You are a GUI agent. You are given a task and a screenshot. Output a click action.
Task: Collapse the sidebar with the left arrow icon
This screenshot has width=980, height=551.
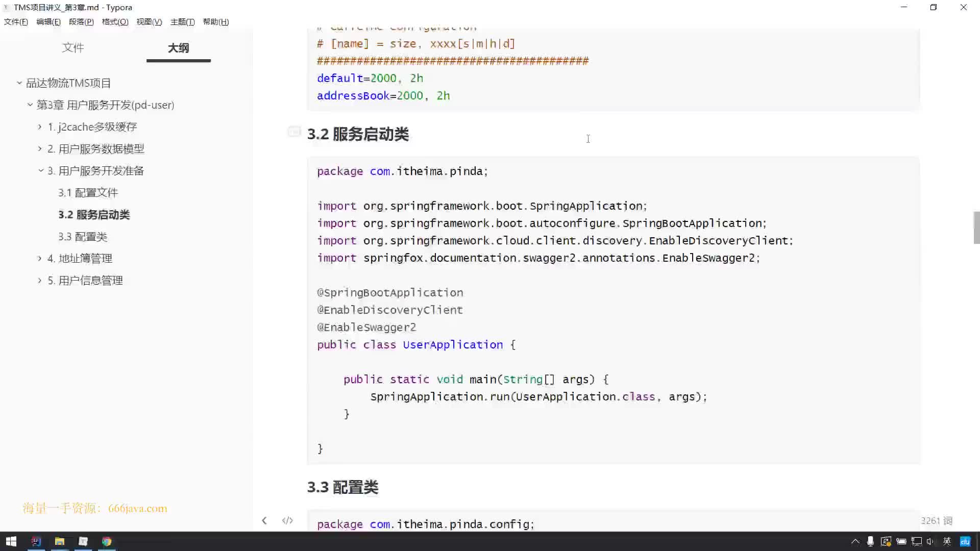[264, 520]
